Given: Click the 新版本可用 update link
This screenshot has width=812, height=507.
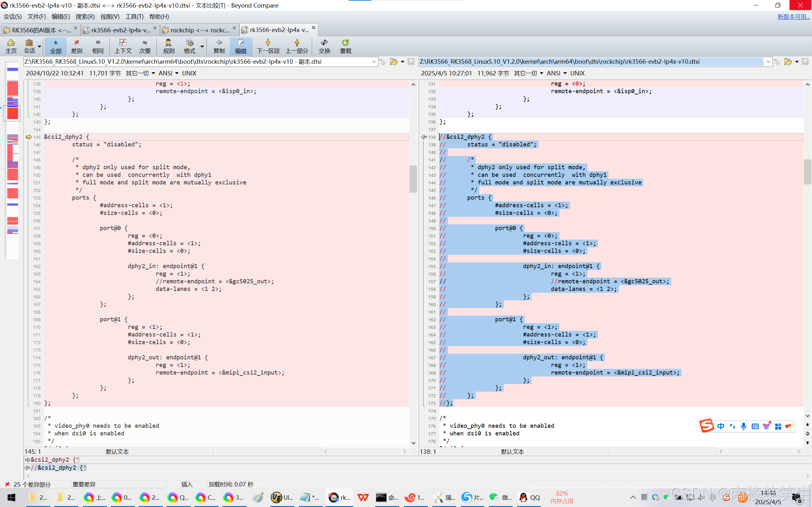Looking at the screenshot, I should (793, 16).
